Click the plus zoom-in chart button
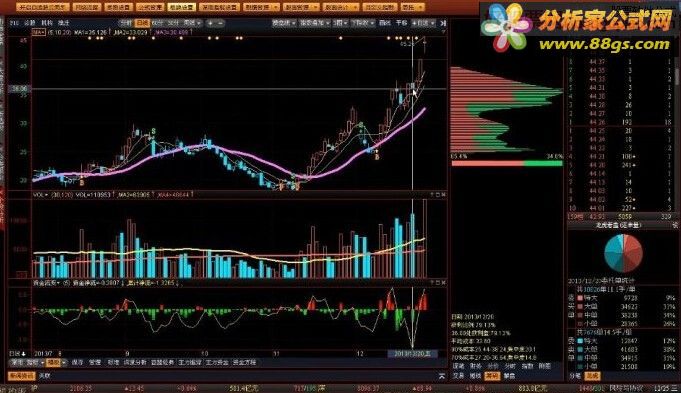The image size is (681, 393). [211, 23]
